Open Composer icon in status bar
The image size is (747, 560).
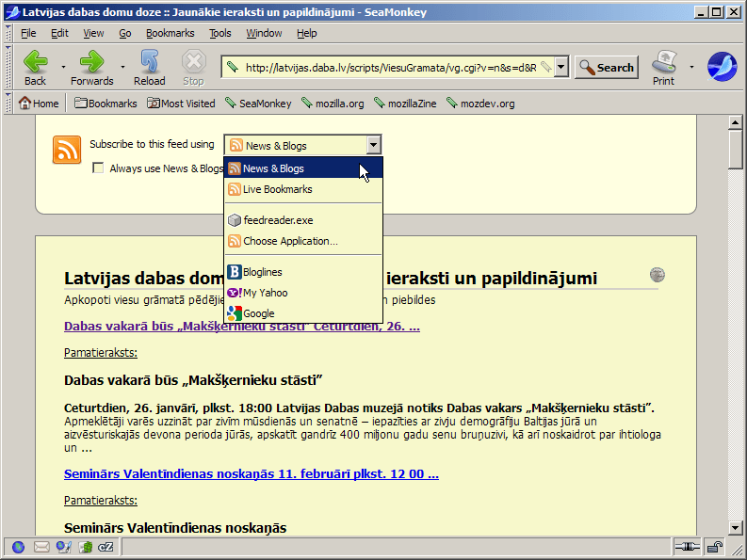(63, 547)
